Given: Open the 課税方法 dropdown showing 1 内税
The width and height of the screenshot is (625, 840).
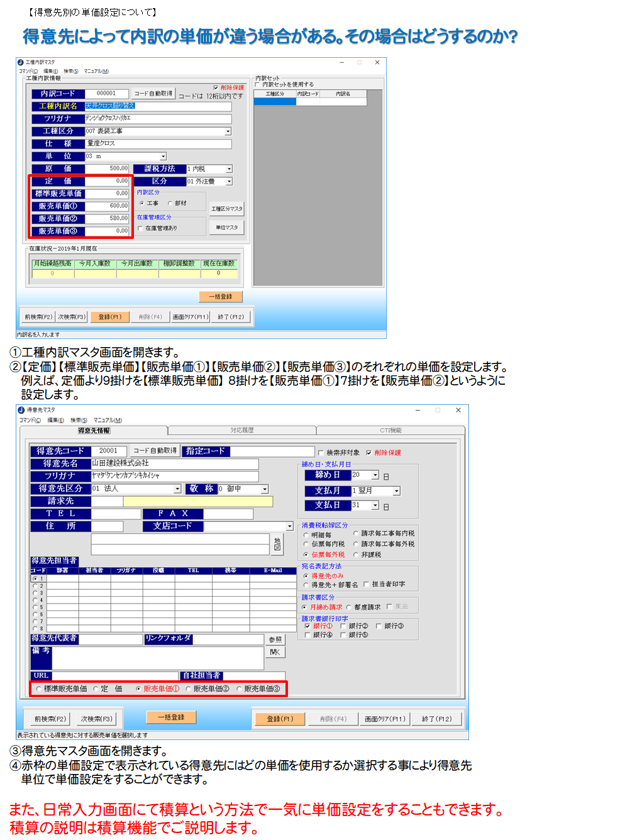Looking at the screenshot, I should coord(229,169).
